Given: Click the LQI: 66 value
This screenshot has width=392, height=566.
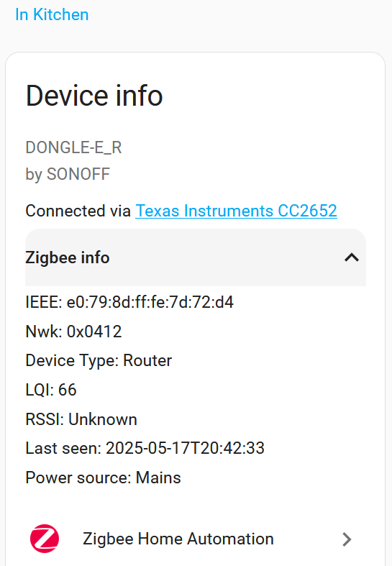Looking at the screenshot, I should (x=51, y=390).
